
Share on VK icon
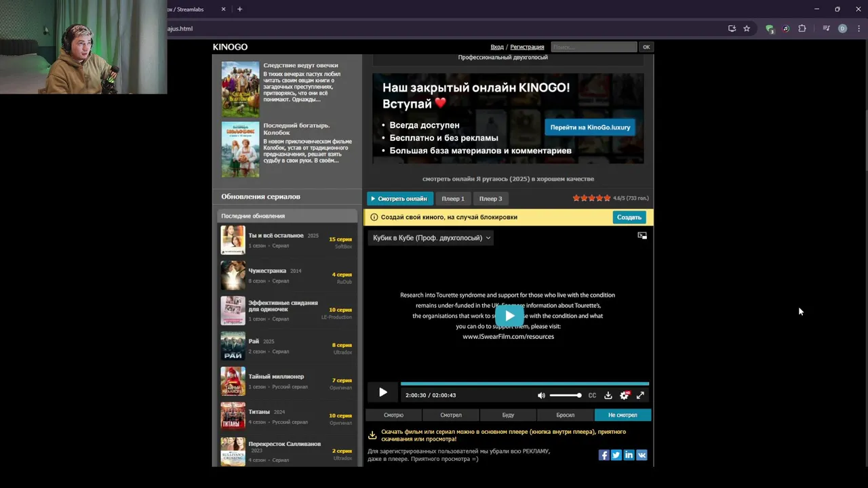642,455
